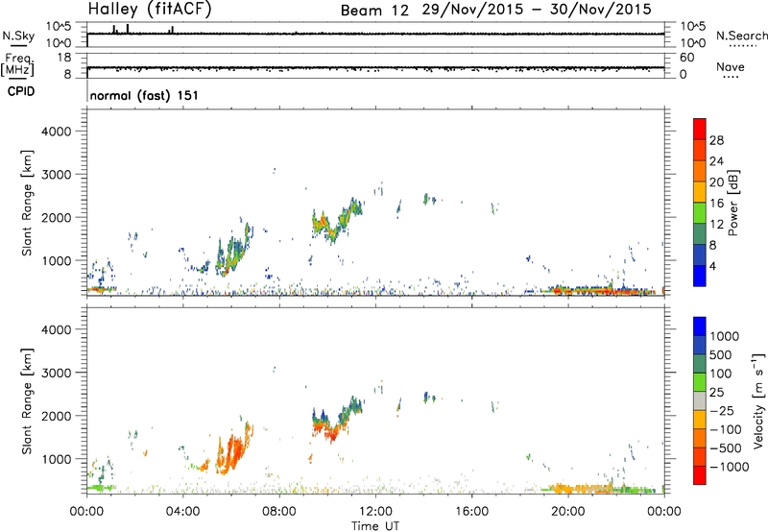Select the 'Beam 12' label
Image resolution: width=768 pixels, height=532 pixels.
click(374, 11)
